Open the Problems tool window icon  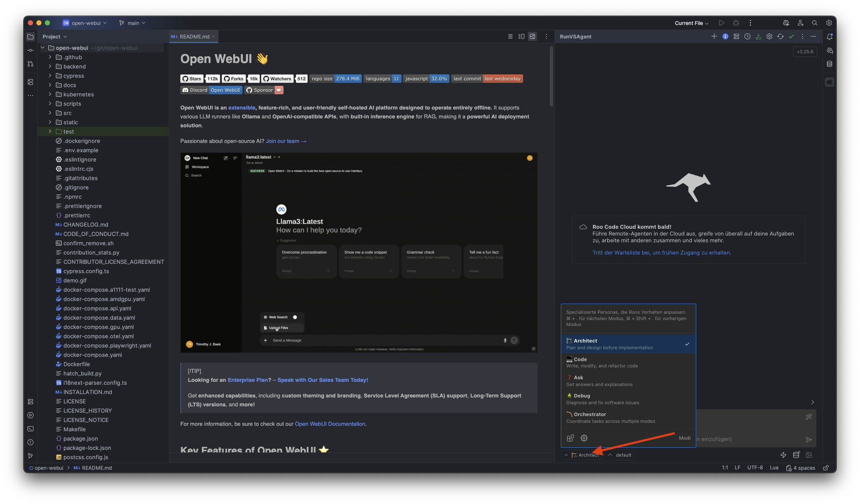click(x=30, y=442)
